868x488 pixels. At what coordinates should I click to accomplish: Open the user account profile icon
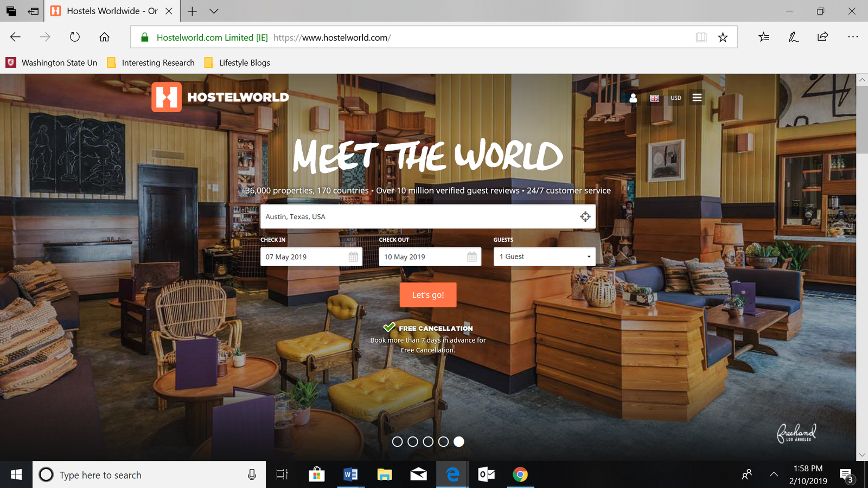(x=633, y=98)
